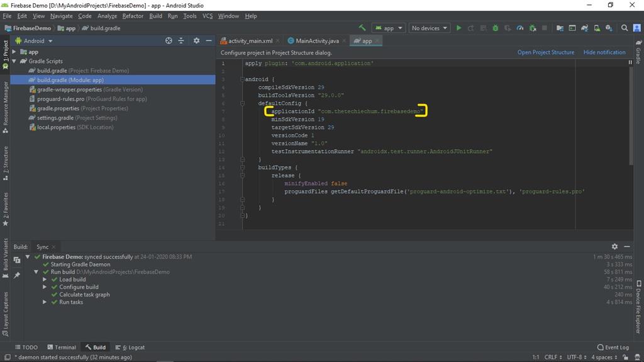Expand the Run tasks node

[x=45, y=302]
